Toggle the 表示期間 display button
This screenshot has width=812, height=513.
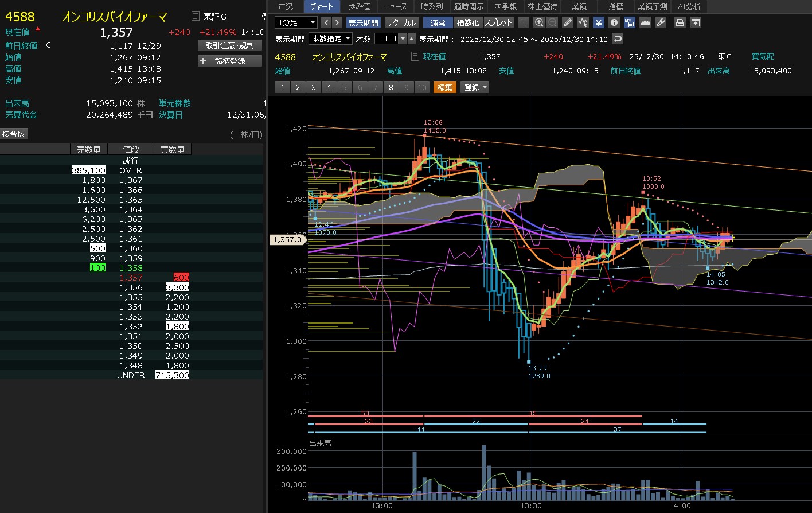[x=363, y=22]
